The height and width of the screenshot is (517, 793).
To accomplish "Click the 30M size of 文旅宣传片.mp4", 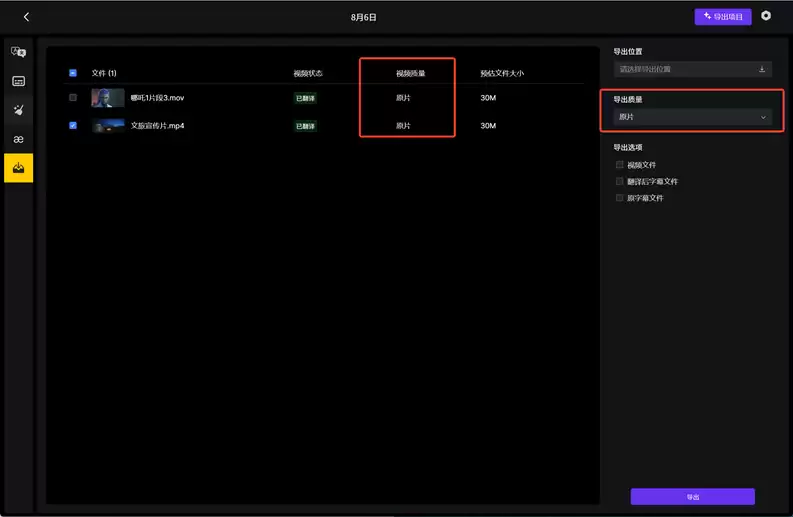I will pyautogui.click(x=488, y=125).
